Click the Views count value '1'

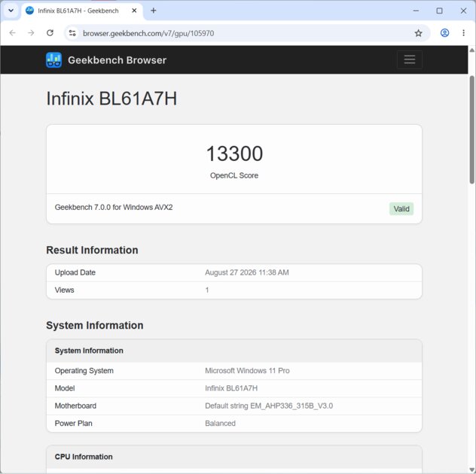click(x=207, y=290)
